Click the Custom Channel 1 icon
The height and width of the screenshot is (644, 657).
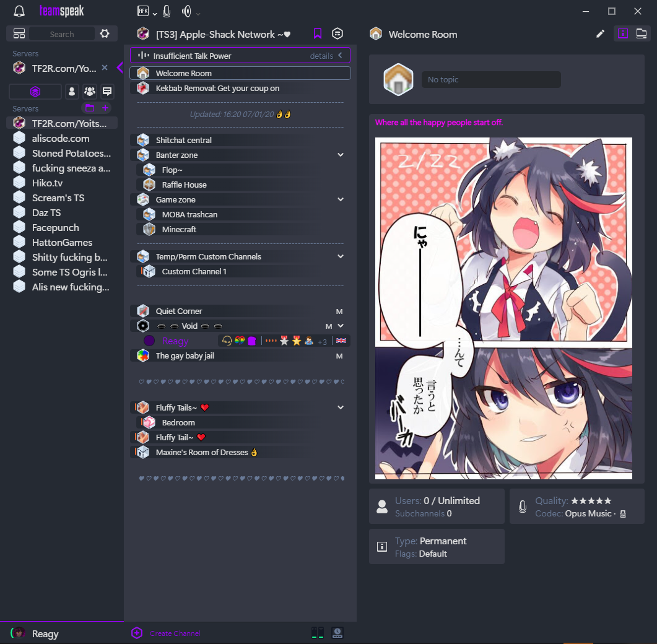point(149,271)
